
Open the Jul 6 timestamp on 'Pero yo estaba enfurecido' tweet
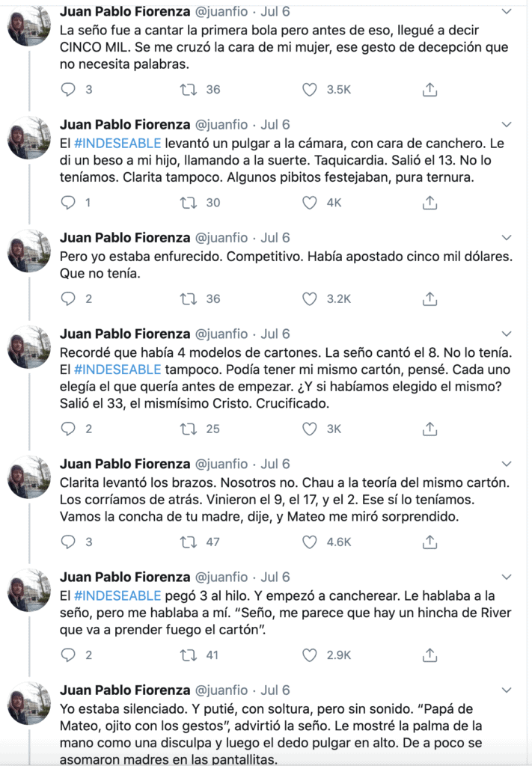point(275,238)
